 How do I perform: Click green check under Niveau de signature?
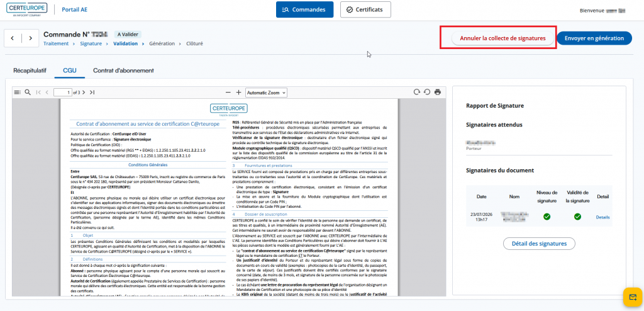point(547,217)
